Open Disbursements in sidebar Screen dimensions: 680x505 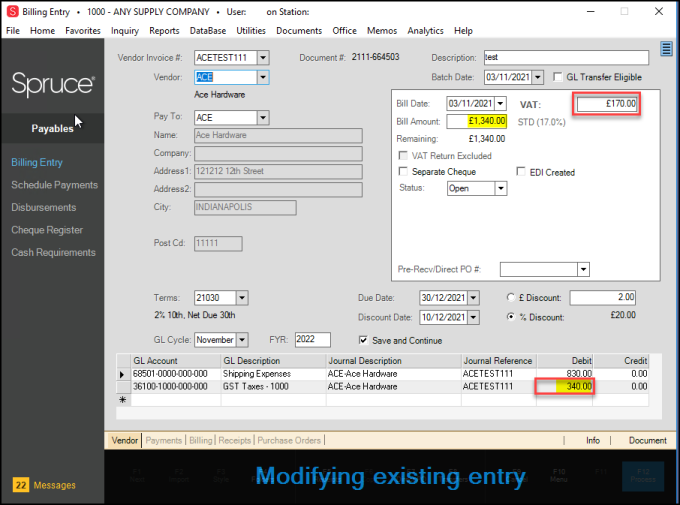pos(43,207)
